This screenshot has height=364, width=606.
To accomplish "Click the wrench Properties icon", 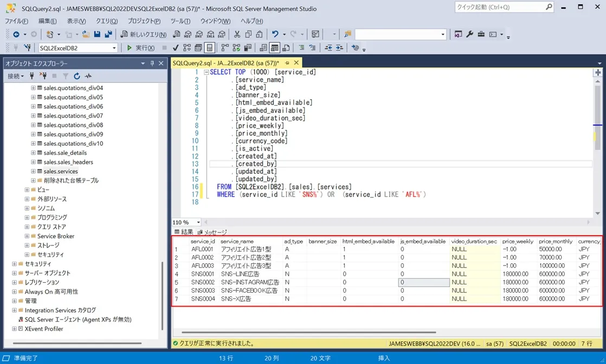I will point(469,34).
